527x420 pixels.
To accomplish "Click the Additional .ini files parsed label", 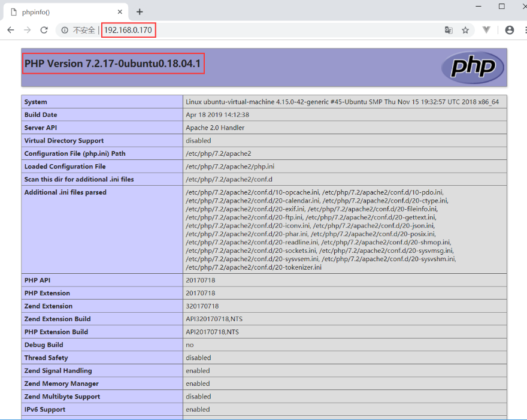I will click(65, 192).
